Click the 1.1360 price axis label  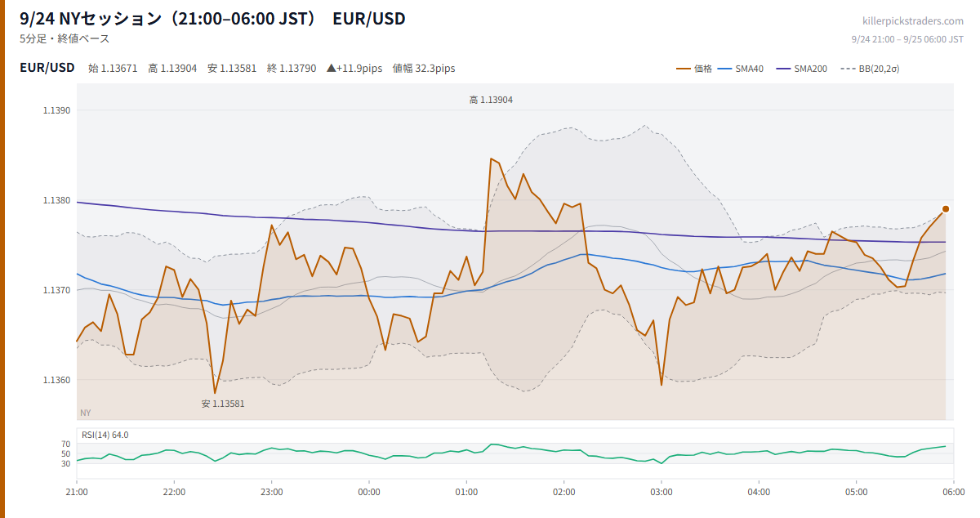tap(58, 380)
